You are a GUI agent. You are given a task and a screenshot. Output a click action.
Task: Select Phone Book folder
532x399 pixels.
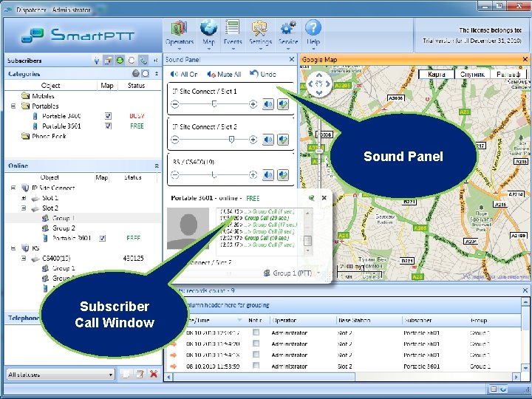coord(44,137)
